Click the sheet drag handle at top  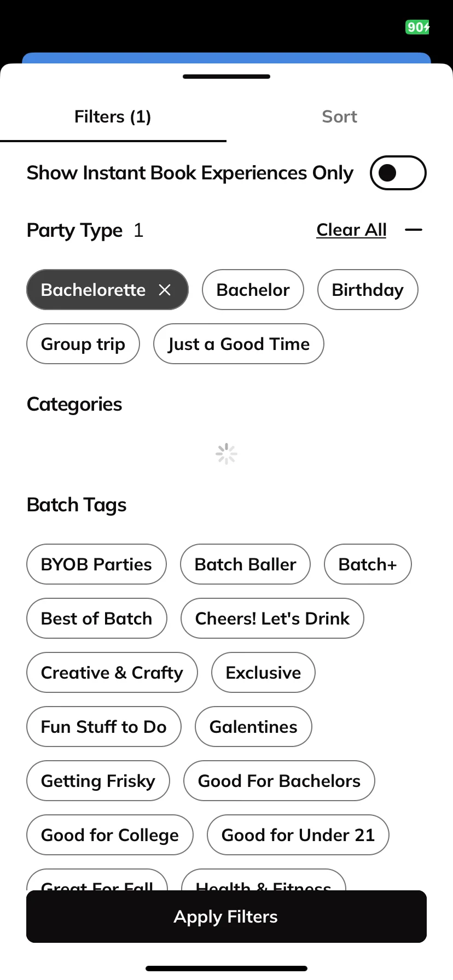tap(226, 77)
